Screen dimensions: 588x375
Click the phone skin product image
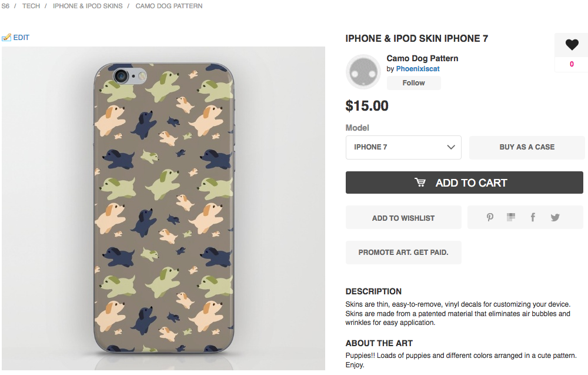[x=163, y=208]
